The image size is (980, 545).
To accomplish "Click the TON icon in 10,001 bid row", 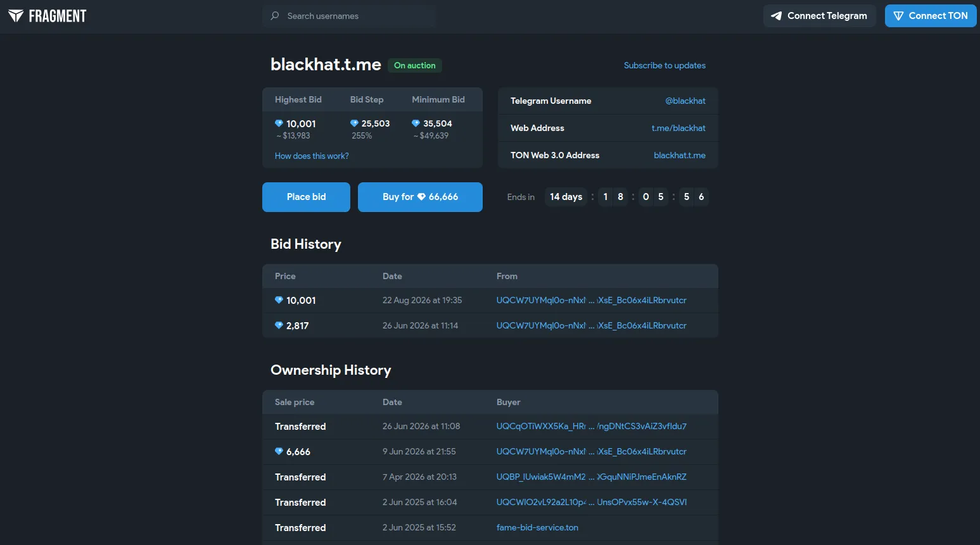I will [x=279, y=300].
